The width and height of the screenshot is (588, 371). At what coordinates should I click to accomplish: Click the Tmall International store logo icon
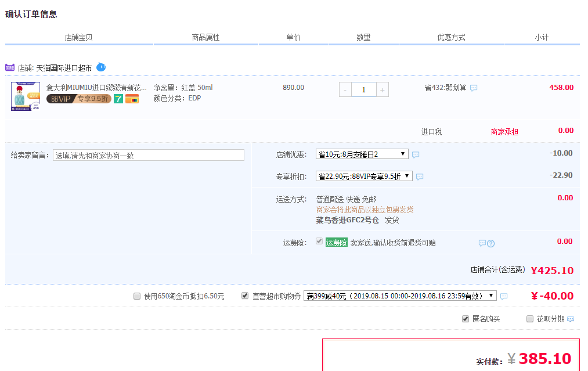10,67
